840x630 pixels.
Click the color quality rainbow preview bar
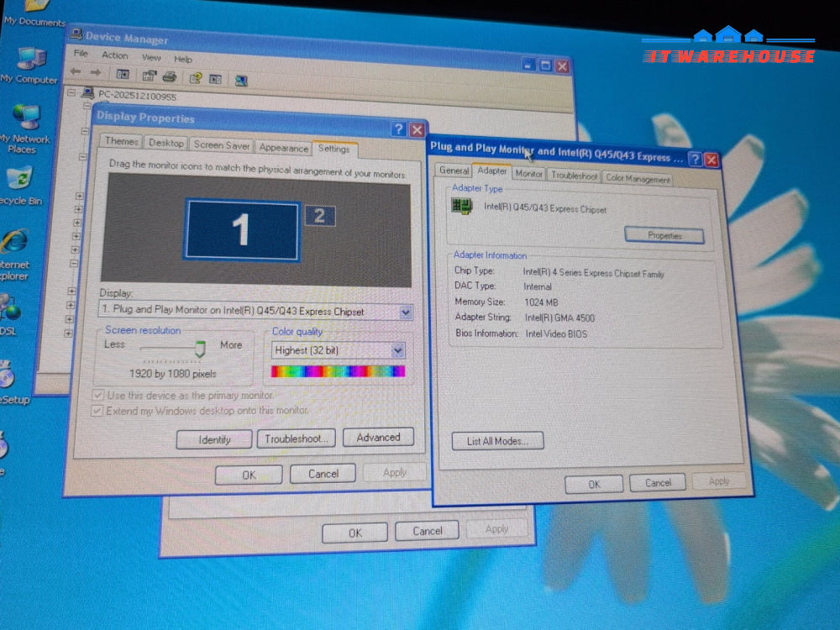(x=338, y=371)
